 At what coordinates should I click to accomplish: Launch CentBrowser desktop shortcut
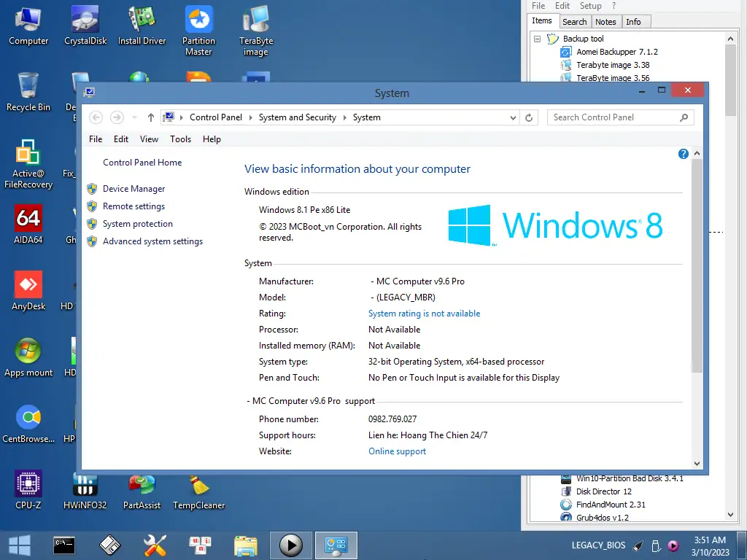(x=28, y=424)
